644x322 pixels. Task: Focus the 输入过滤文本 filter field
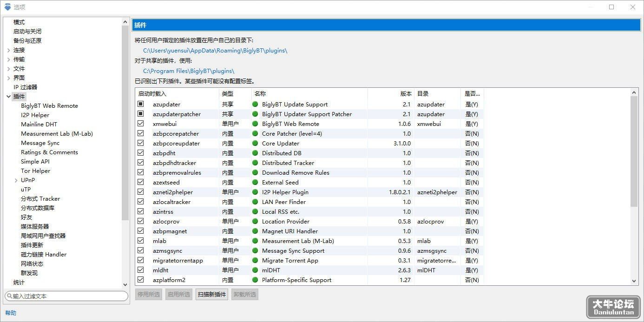[66, 296]
